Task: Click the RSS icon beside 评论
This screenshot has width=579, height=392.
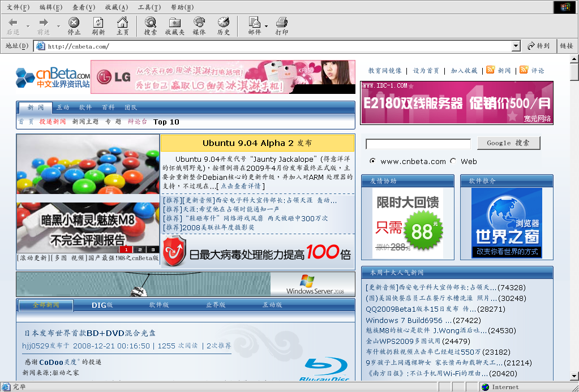Action: click(524, 70)
